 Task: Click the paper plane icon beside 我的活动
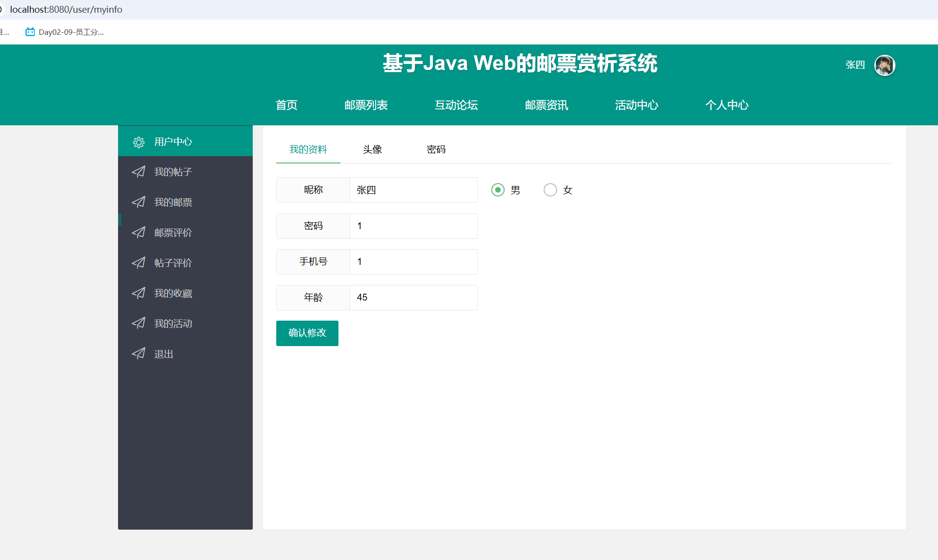pyautogui.click(x=139, y=324)
